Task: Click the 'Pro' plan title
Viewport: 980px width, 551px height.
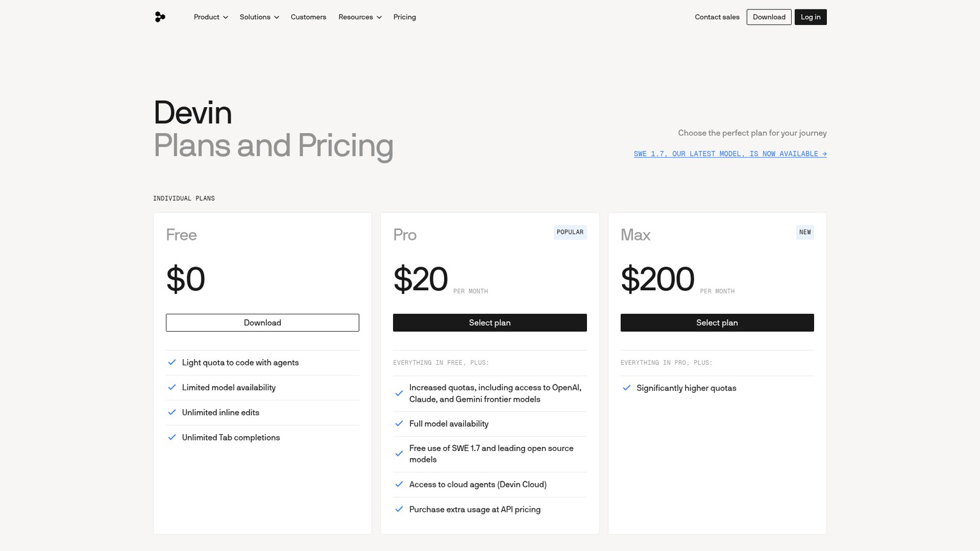Action: 405,235
